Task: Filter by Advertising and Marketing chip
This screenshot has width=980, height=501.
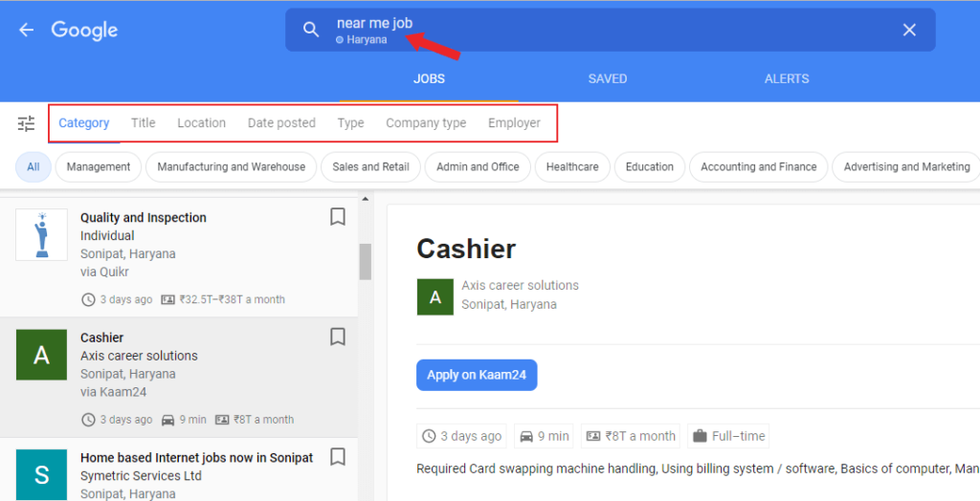Action: pos(906,166)
